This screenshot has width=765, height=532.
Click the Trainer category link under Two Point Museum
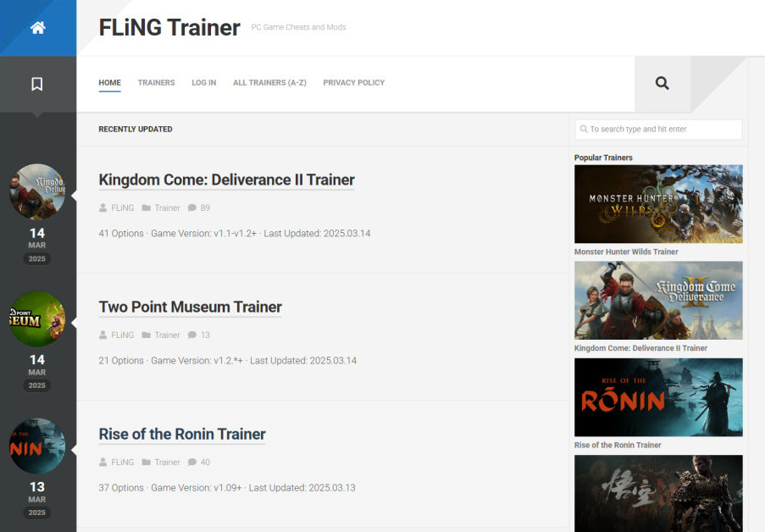coord(168,335)
